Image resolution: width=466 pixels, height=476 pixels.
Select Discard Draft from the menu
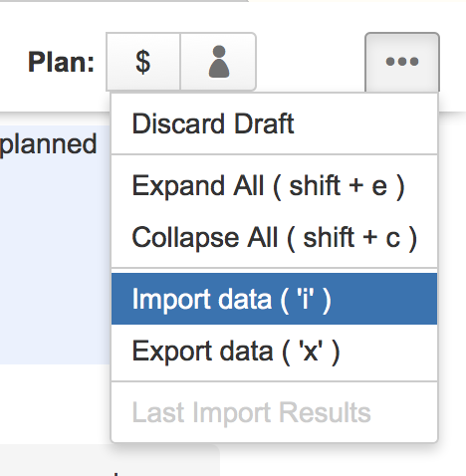point(274,123)
